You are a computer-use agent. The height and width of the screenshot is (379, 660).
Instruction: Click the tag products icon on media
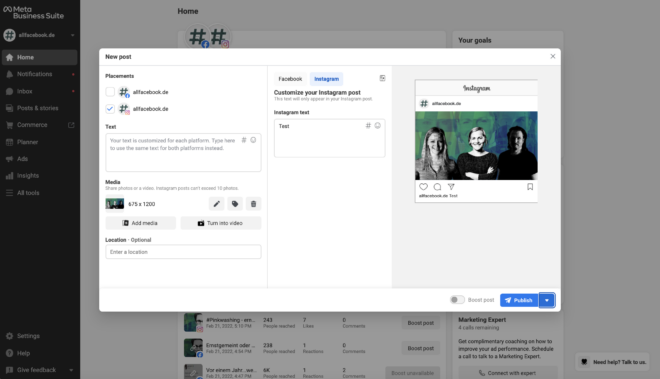coord(235,204)
